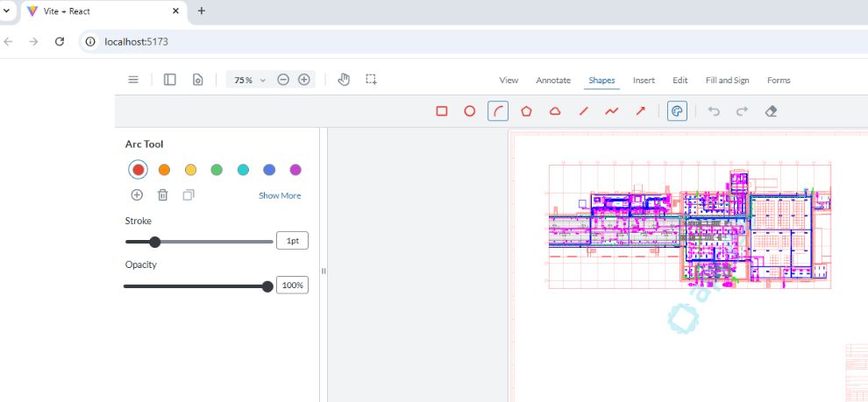Image resolution: width=868 pixels, height=402 pixels.
Task: Switch to the Shapes tab
Action: click(x=601, y=81)
